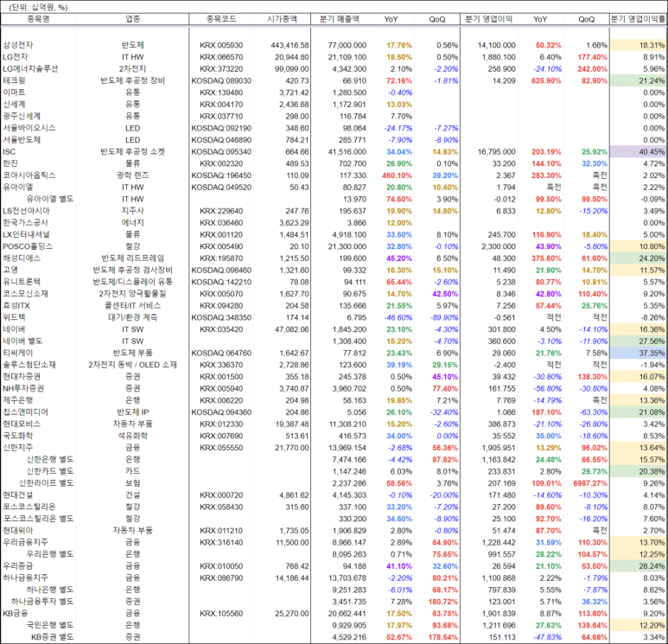
Task: Click stock code KOSDAQ:095340
Action: click(221, 152)
